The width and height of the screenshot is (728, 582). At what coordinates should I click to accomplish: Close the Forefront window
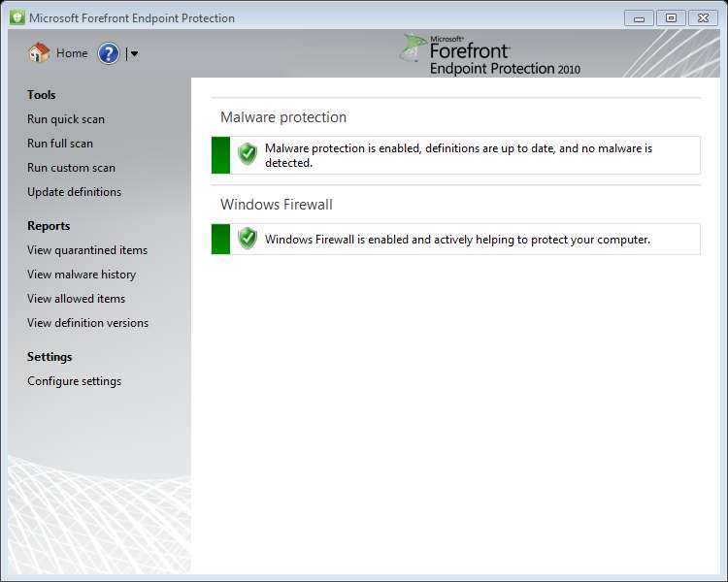(703, 18)
